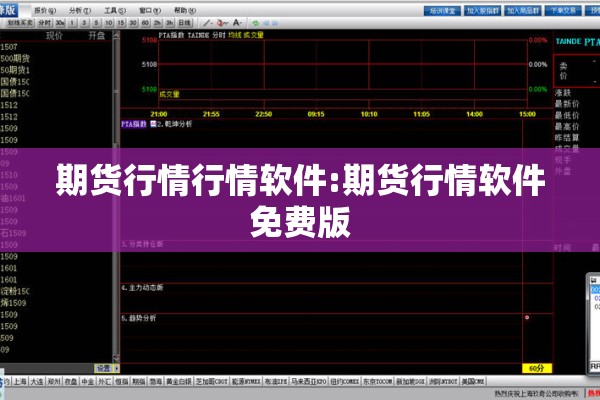
Task: Select the 50期货1 row in quote list
Action: pyautogui.click(x=56, y=70)
